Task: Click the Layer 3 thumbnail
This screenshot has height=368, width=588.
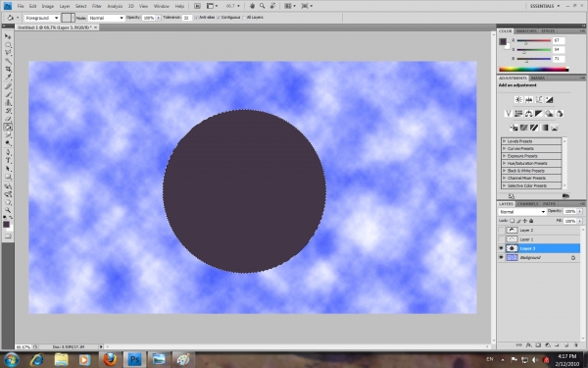Action: coord(512,248)
